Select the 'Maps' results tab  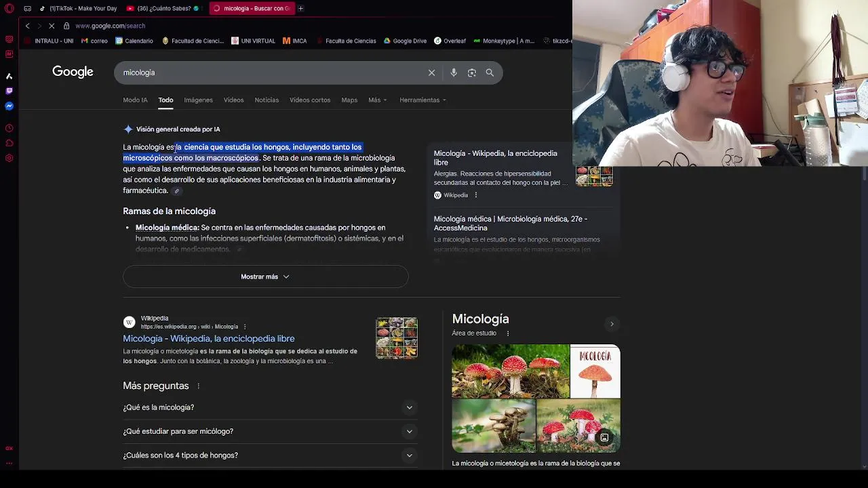click(x=349, y=100)
